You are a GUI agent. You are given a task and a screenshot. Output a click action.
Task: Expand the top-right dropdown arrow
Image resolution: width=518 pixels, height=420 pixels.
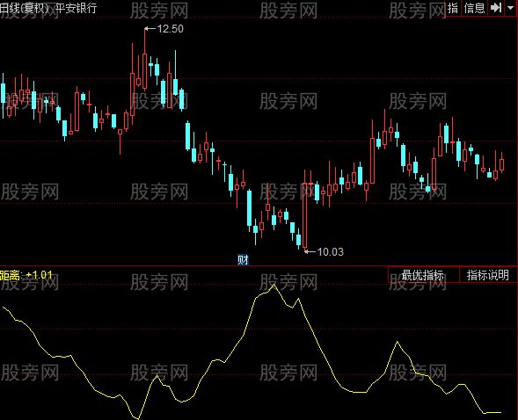pyautogui.click(x=511, y=8)
